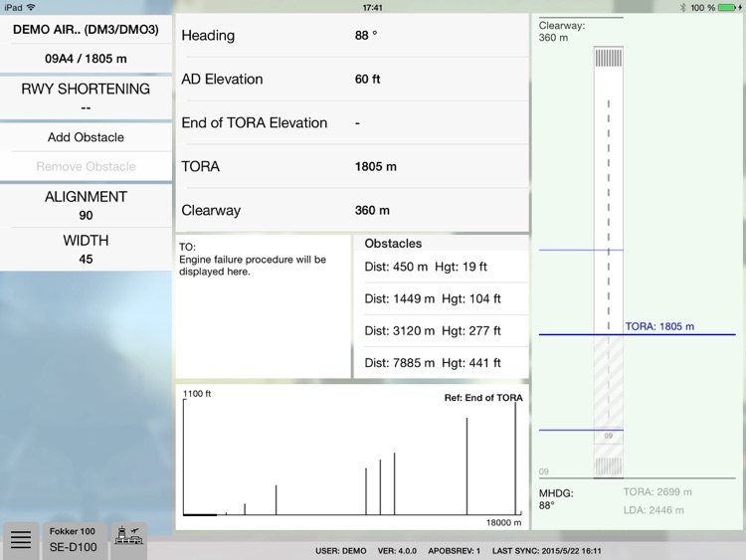
Task: Tap the battery icon in status bar
Action: click(727, 8)
